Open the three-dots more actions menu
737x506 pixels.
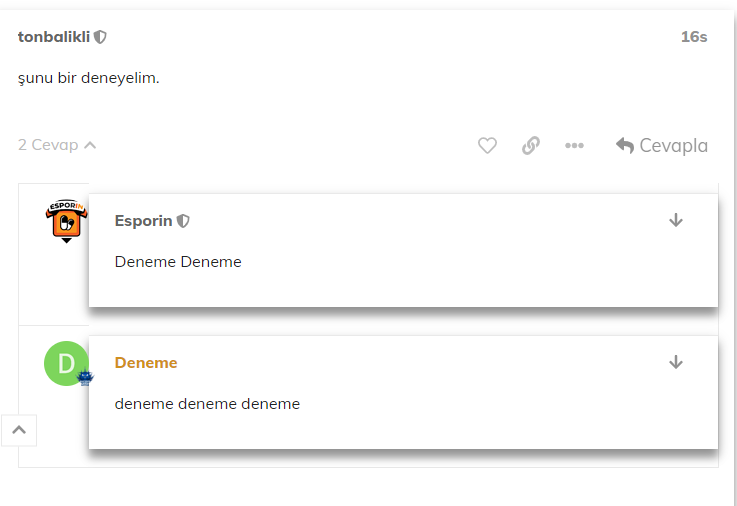coord(574,146)
